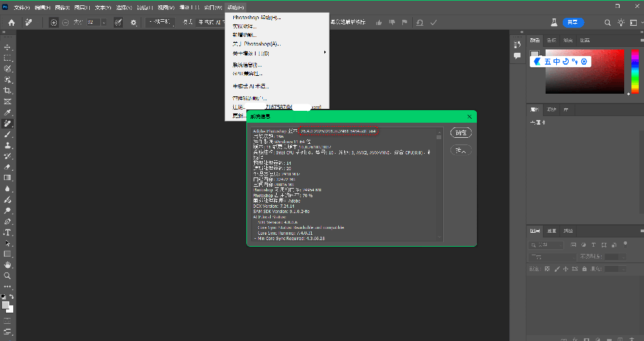Select the Rectangular Marquee tool
This screenshot has width=644, height=341.
pyautogui.click(x=7, y=58)
